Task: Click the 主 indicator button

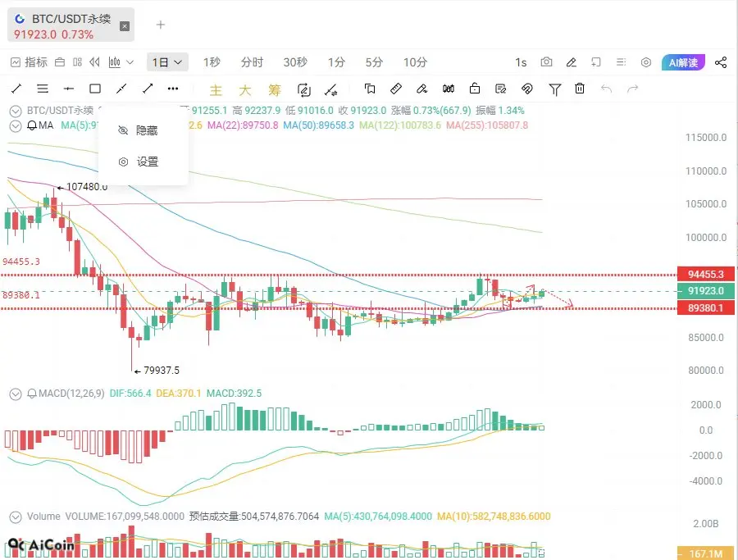Action: point(216,90)
